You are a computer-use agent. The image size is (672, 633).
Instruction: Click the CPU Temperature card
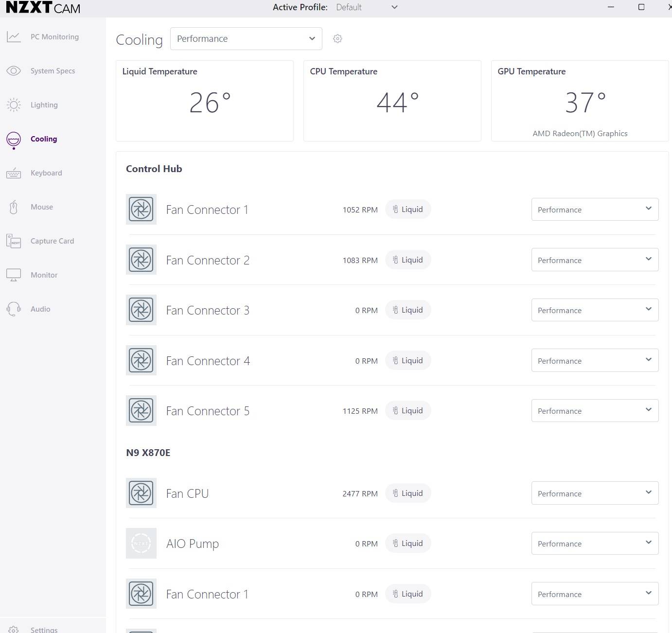(392, 101)
